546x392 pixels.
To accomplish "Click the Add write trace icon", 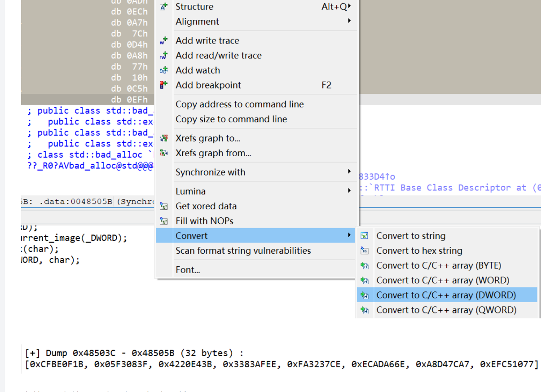I will tap(163, 41).
